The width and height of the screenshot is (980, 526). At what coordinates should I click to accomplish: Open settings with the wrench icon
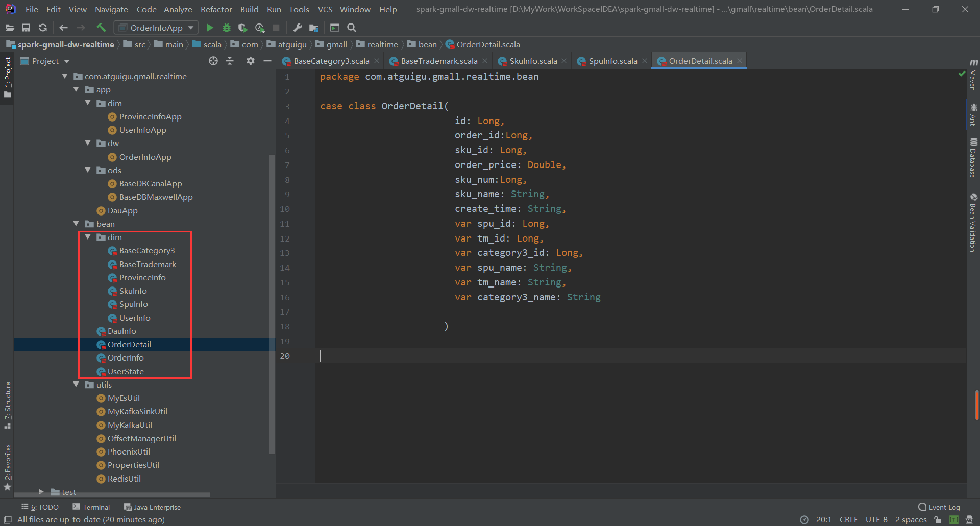pos(298,28)
